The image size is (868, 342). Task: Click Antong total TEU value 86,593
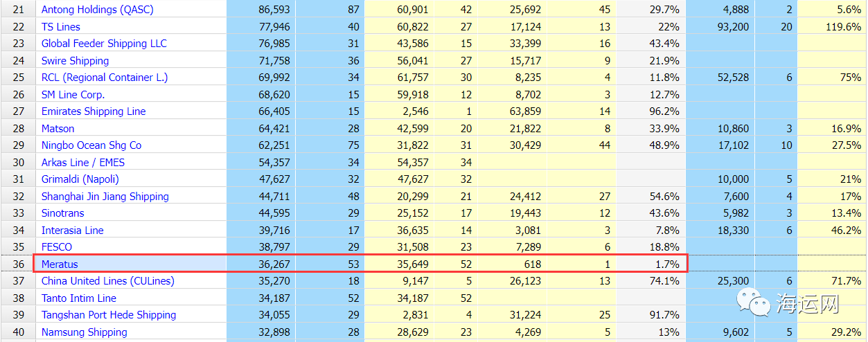coord(274,10)
